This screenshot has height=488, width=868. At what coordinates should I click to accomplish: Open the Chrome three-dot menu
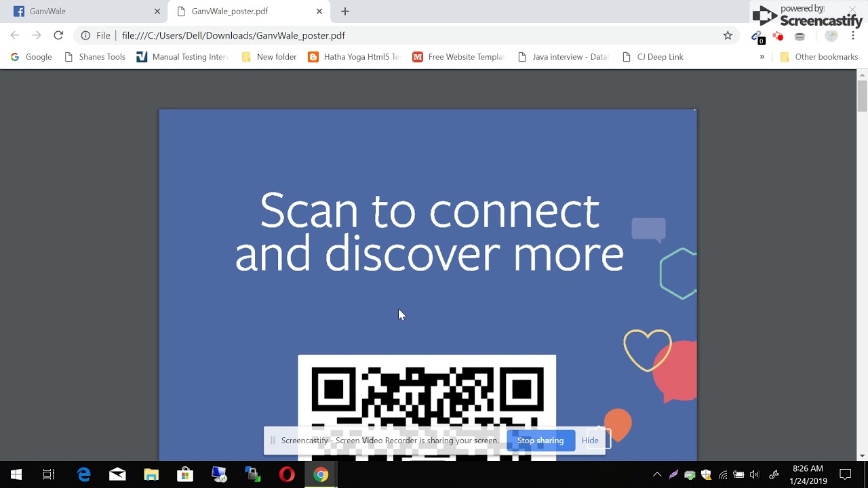click(853, 36)
